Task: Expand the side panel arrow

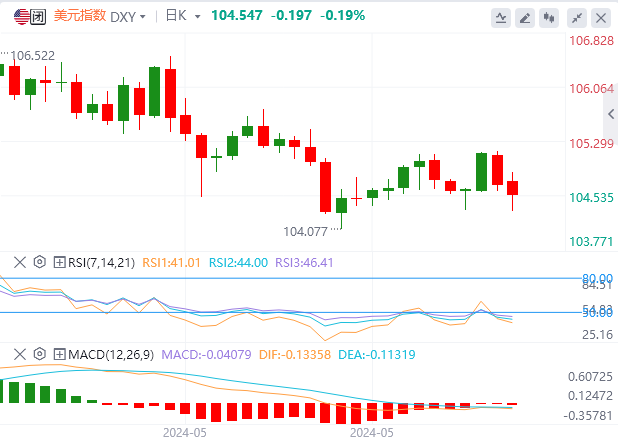Action: coord(611,114)
